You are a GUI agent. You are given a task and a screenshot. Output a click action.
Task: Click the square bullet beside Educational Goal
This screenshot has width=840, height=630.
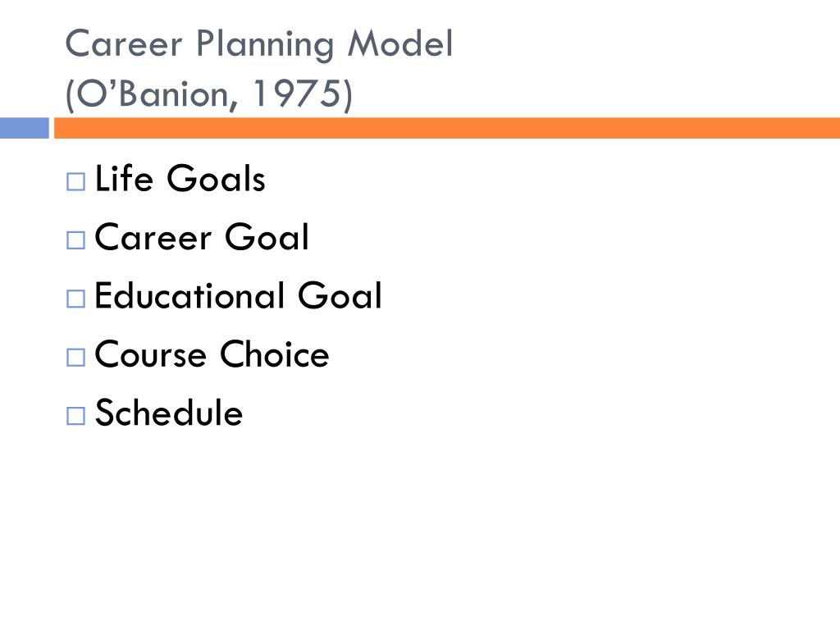pyautogui.click(x=75, y=299)
